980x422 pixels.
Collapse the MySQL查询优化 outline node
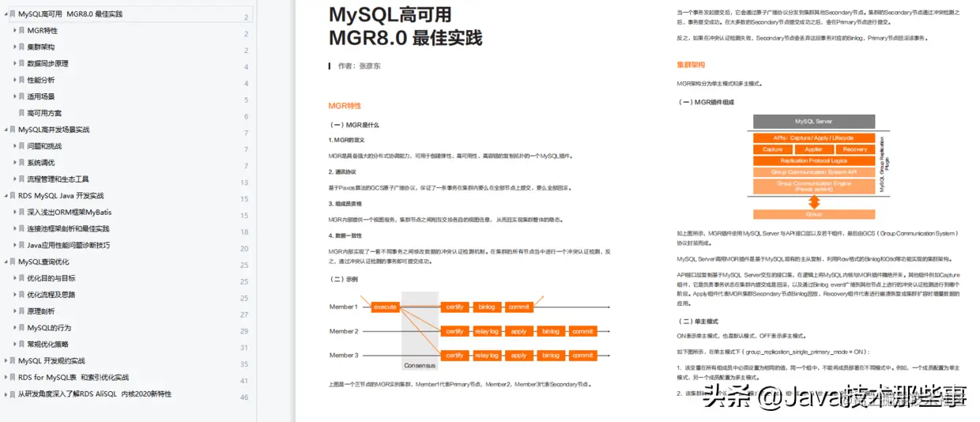5,262
